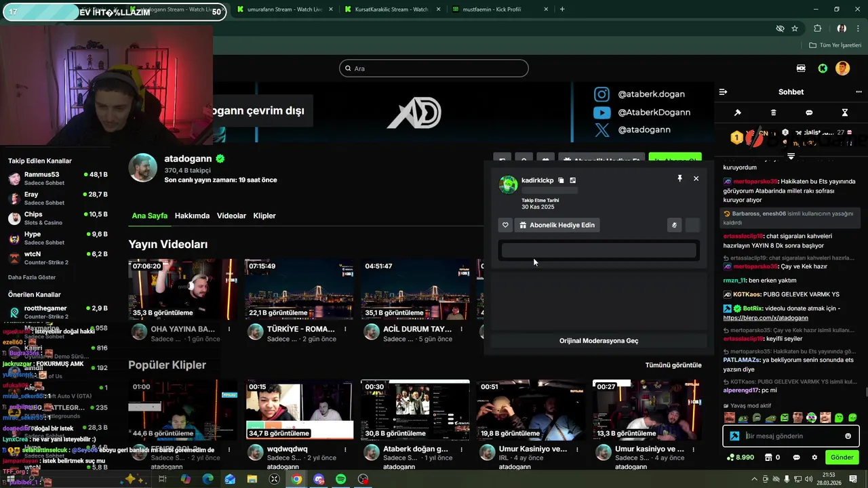Open options menu for OHA YAYINA BA... video
The image size is (868, 488).
229,329
